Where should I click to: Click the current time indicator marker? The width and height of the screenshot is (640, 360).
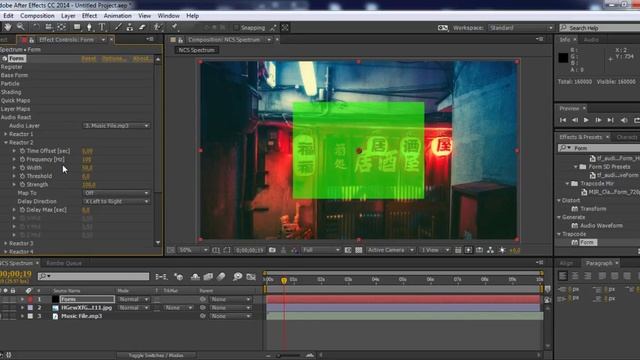pyautogui.click(x=284, y=280)
